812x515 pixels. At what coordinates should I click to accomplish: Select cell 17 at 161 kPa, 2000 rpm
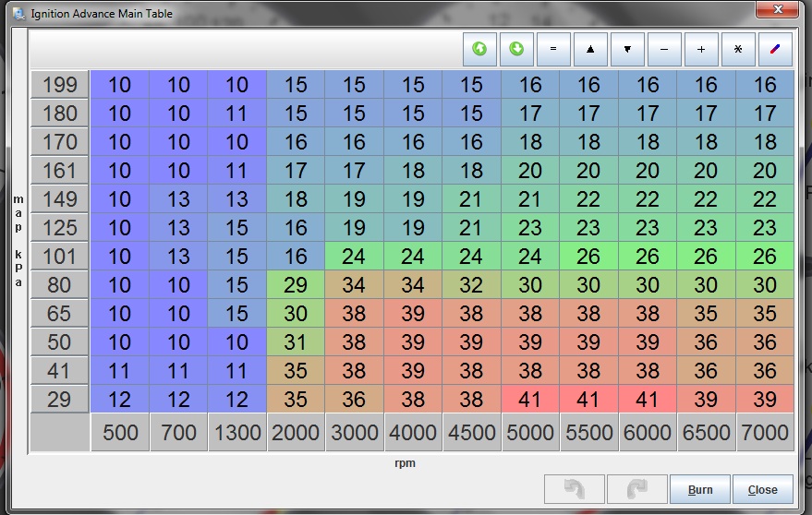(x=296, y=171)
